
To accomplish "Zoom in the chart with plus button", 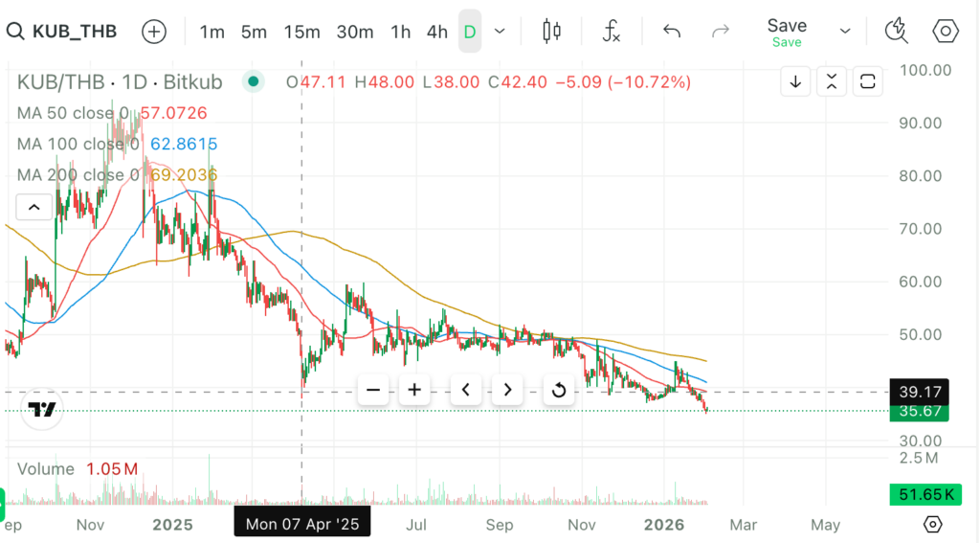I will [x=414, y=390].
